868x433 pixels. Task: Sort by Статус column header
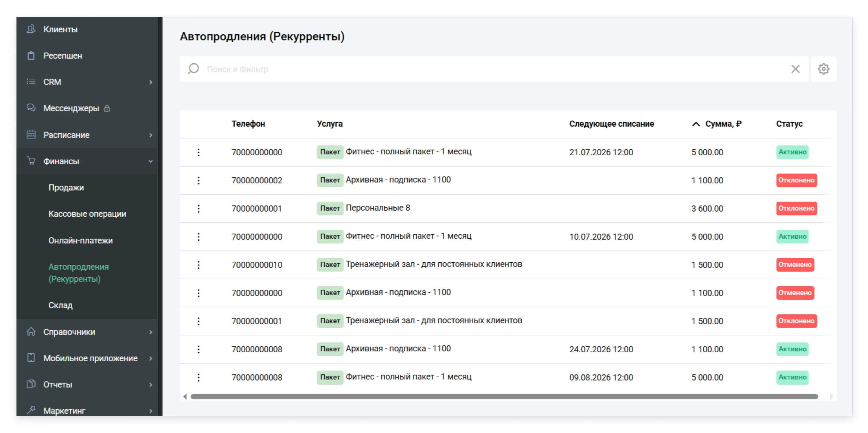[x=789, y=124]
